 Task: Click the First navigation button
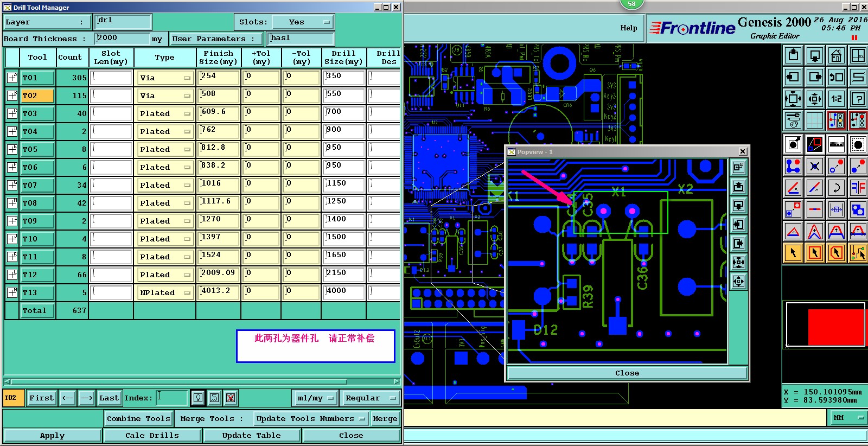tap(41, 398)
